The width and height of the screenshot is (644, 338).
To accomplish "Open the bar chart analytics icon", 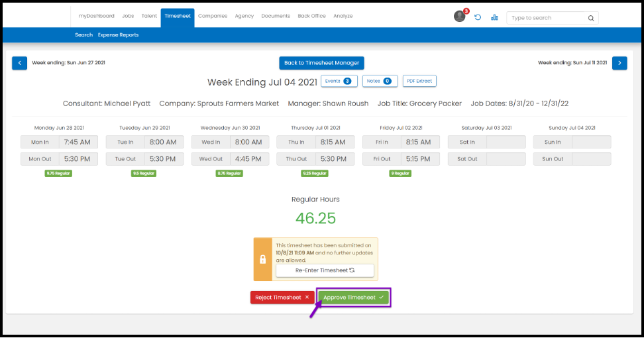I will [494, 17].
